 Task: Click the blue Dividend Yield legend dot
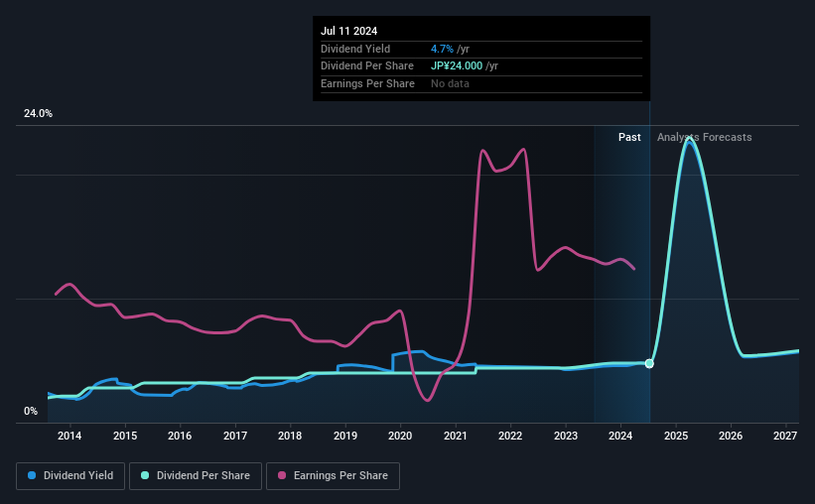pos(32,476)
